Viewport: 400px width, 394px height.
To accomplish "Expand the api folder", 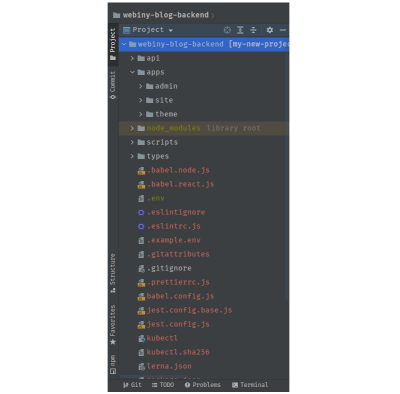I will pyautogui.click(x=132, y=58).
